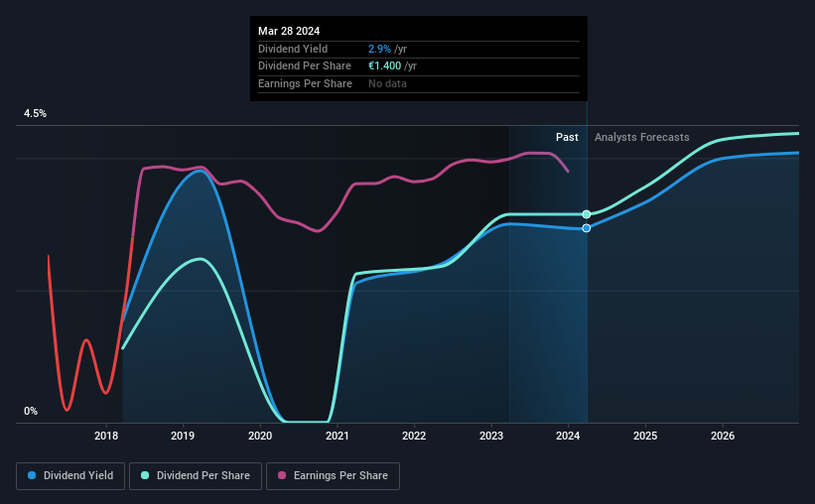Viewport: 815px width, 504px height.
Task: Click the 2026 x-axis label
Action: (723, 436)
